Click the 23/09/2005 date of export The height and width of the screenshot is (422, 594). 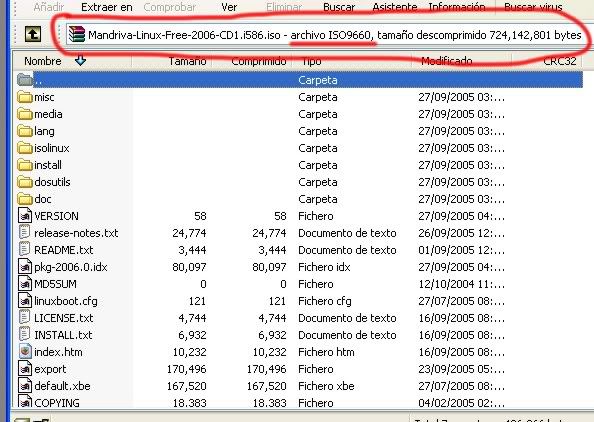coord(461,369)
